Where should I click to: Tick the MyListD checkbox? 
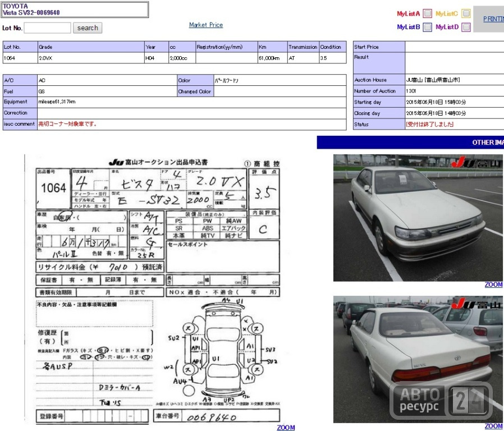[x=466, y=27]
